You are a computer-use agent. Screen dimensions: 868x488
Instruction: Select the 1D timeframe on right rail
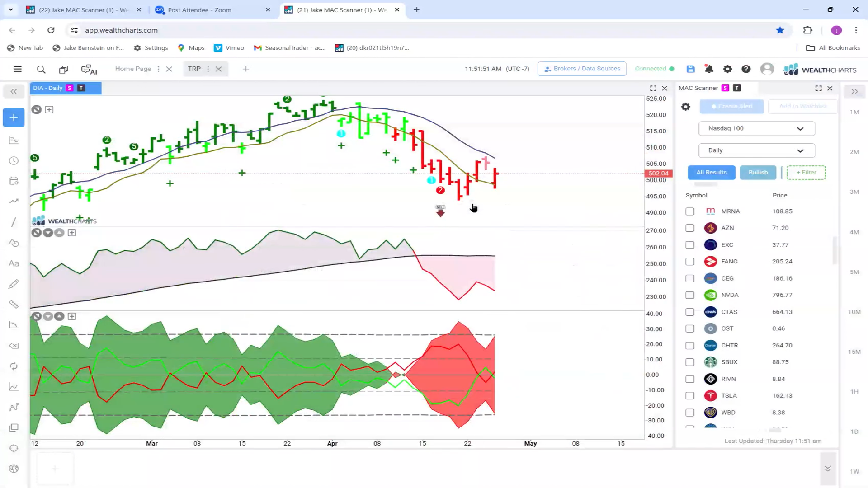tap(854, 432)
